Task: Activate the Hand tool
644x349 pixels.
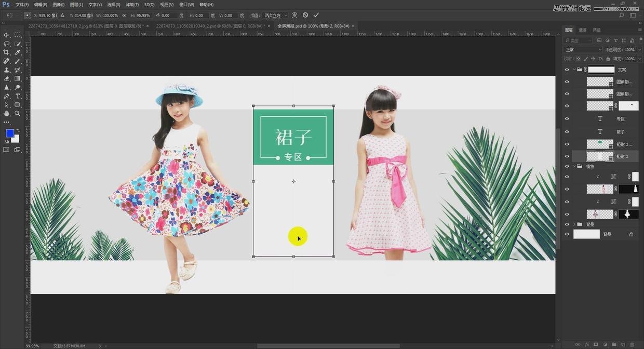Action: [x=7, y=113]
